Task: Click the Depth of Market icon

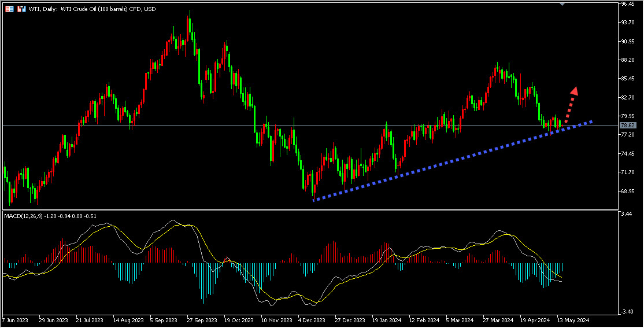Action: pyautogui.click(x=10, y=9)
